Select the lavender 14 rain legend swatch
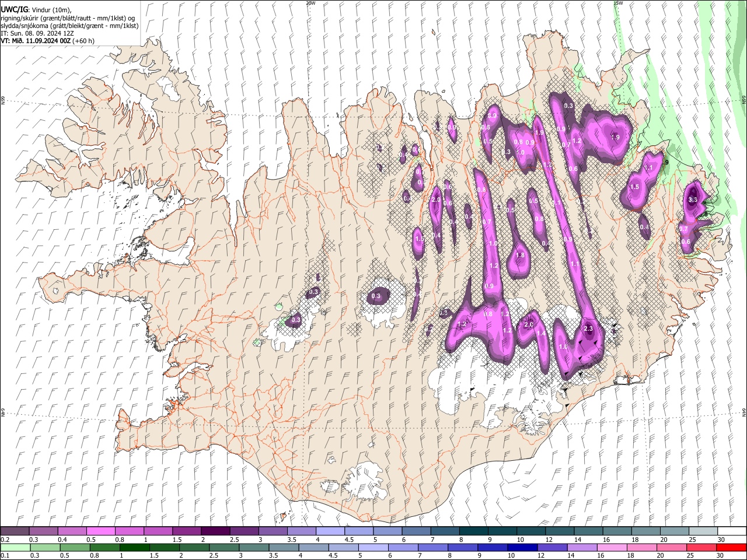This screenshot has width=747, height=560. [582, 548]
